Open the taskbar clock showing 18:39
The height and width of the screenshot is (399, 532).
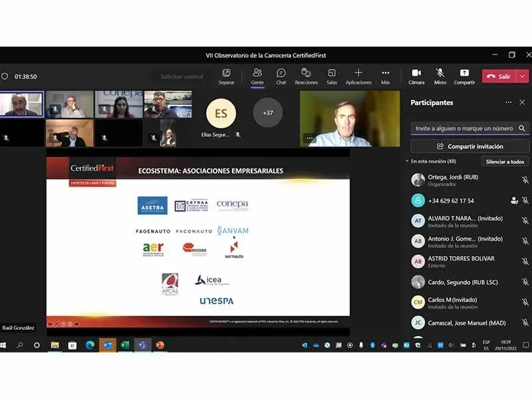click(x=505, y=345)
